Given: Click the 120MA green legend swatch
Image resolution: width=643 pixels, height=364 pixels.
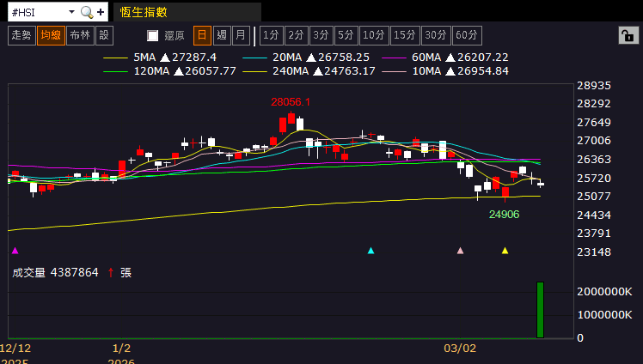Looking at the screenshot, I should click(x=115, y=71).
